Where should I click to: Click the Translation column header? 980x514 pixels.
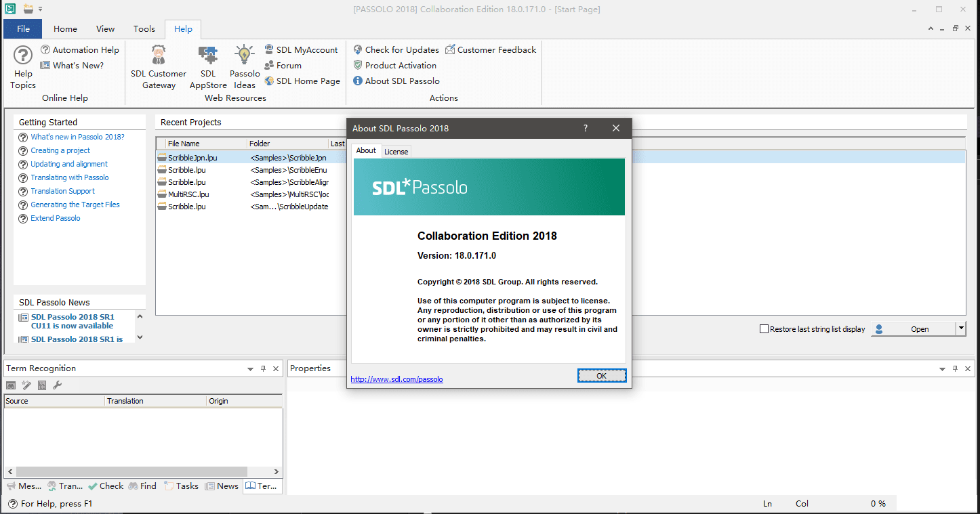(156, 401)
